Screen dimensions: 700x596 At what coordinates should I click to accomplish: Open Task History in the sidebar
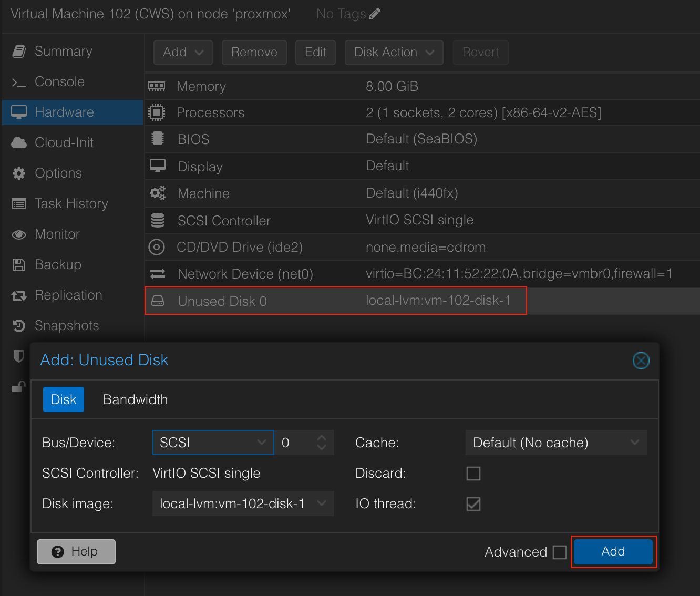point(73,203)
